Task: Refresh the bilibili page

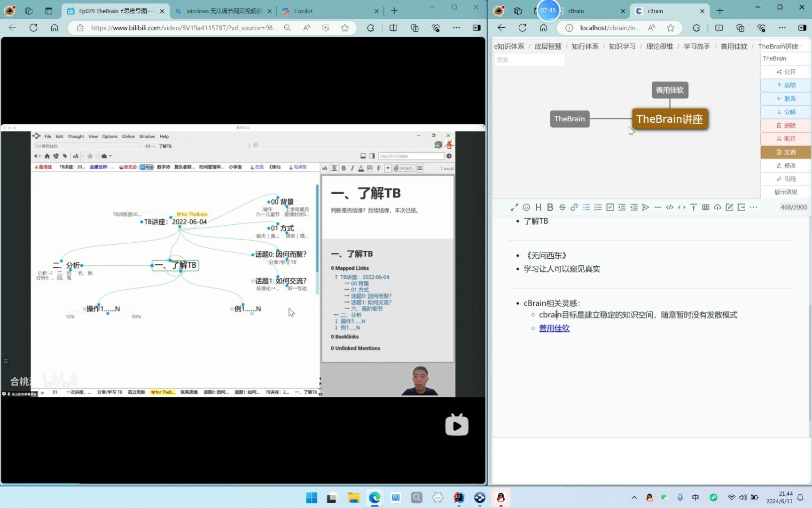Action: (x=33, y=28)
